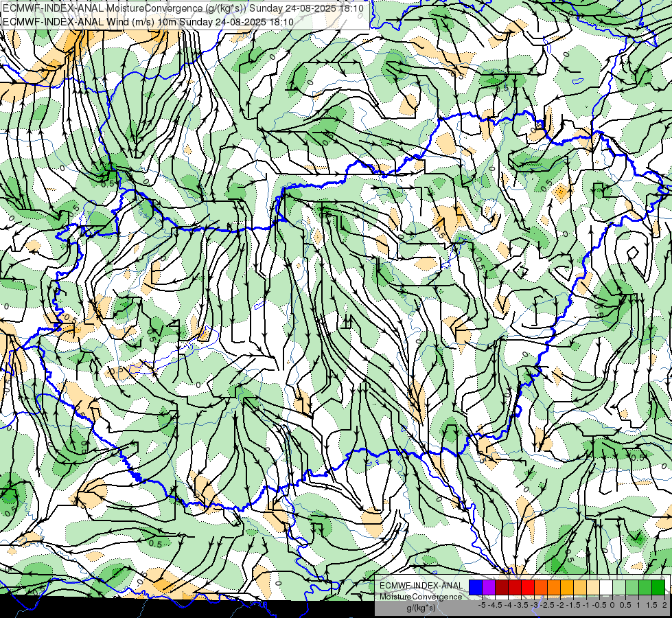The image size is (672, 618).
Task: Click the purple legend swatch
Action: tap(489, 588)
